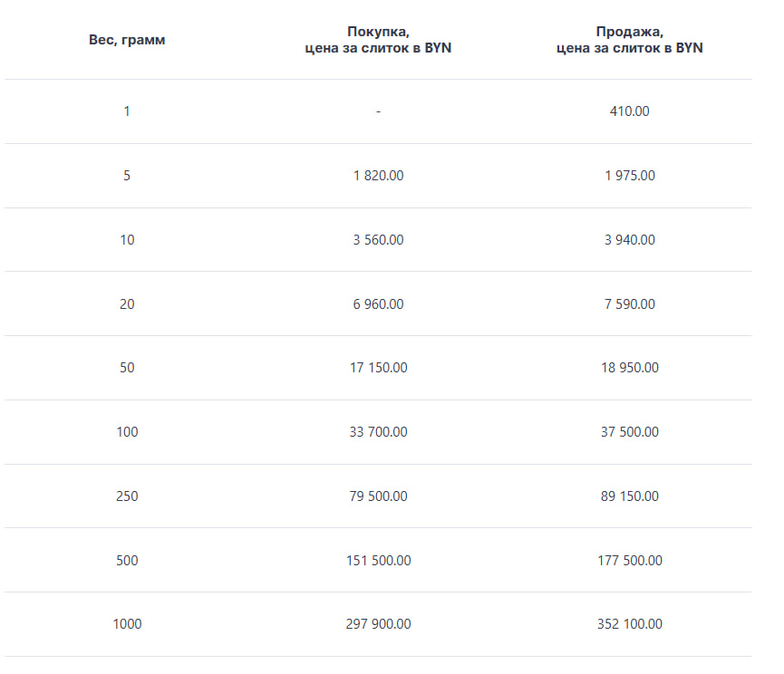Select the 151 500.00 purchase price
The height and width of the screenshot is (674, 784).
coord(378,561)
